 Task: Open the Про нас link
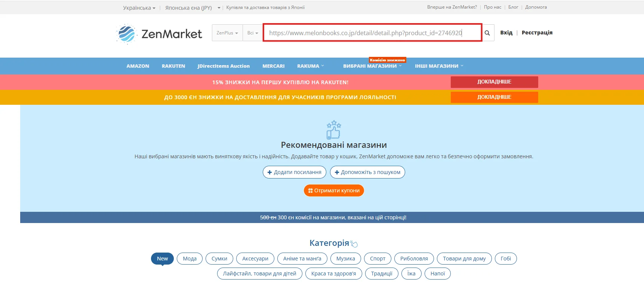click(493, 7)
